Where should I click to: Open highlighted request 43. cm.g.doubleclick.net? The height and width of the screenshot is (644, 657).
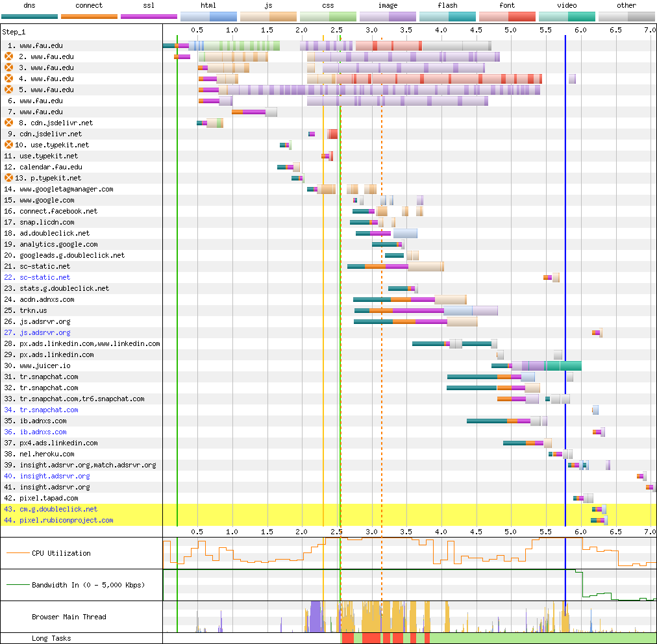[x=51, y=509]
